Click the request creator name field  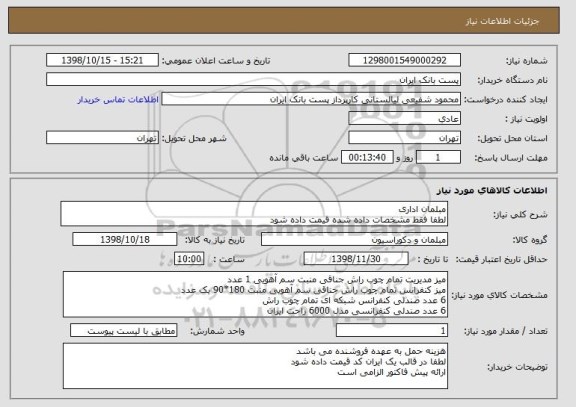point(311,99)
